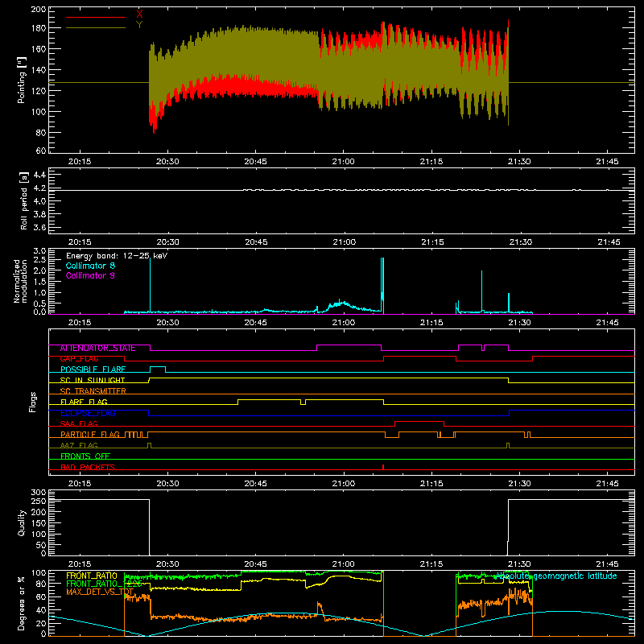Click the FRONTS_OFF flag label
The width and height of the screenshot is (644, 644).
coord(85,456)
